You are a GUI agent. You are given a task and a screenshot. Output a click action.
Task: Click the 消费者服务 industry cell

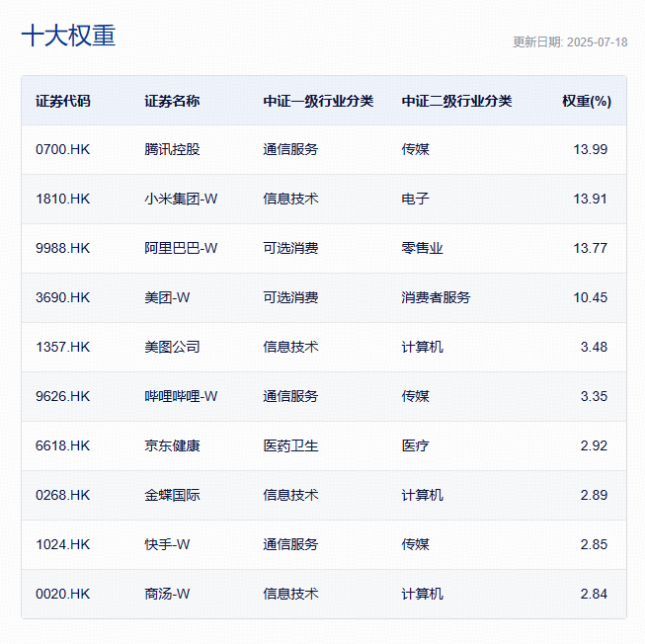point(436,297)
